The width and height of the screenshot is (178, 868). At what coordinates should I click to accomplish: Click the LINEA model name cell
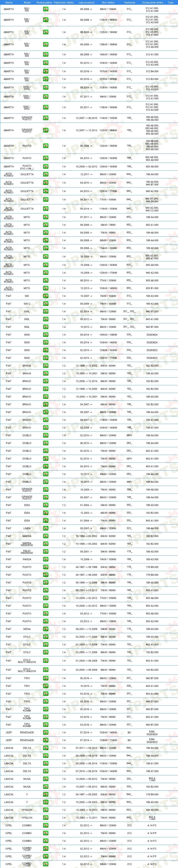pyautogui.click(x=27, y=528)
